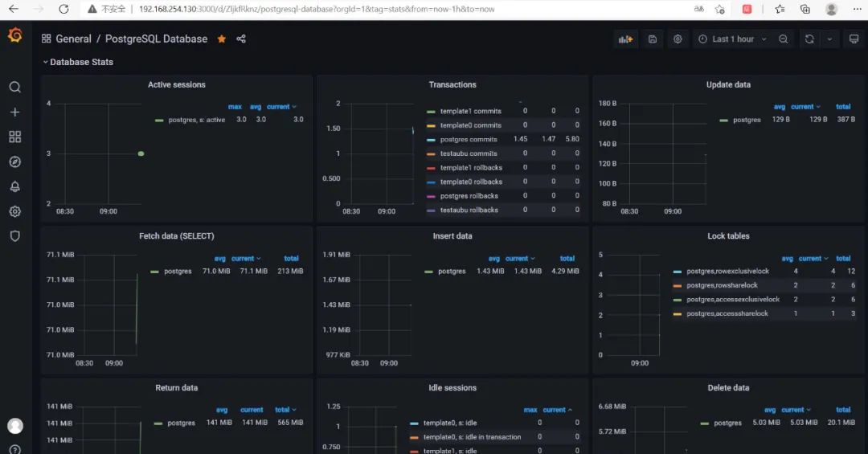Open the Transactions panel title menu

click(452, 84)
